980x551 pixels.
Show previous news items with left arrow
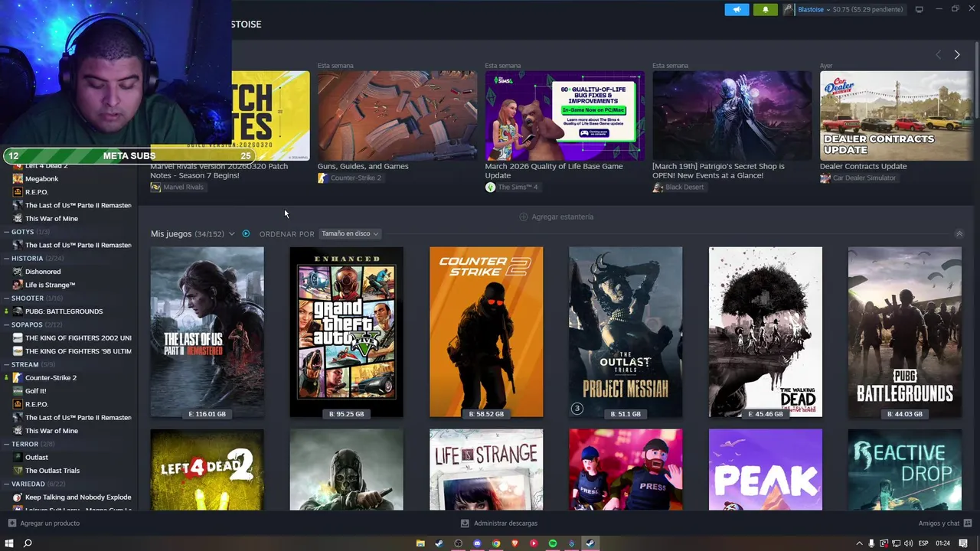(938, 54)
